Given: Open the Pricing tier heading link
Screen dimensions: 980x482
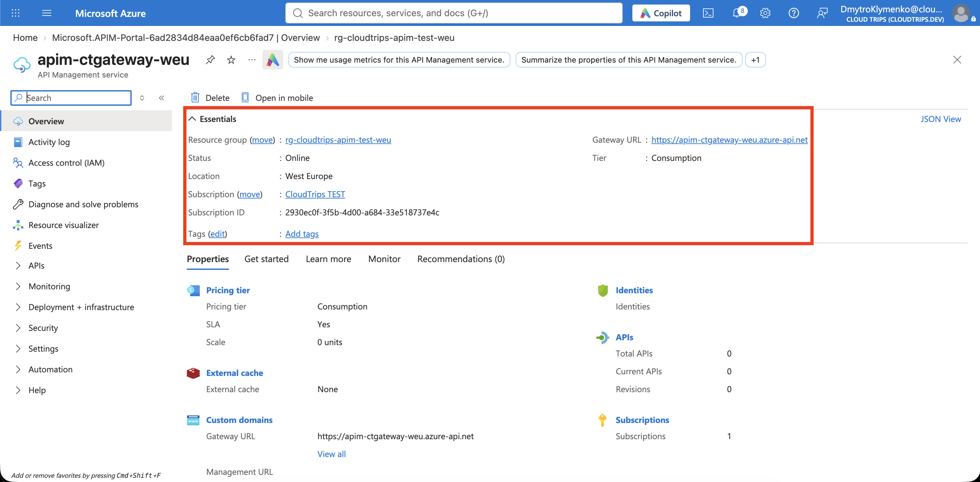Looking at the screenshot, I should click(x=228, y=290).
